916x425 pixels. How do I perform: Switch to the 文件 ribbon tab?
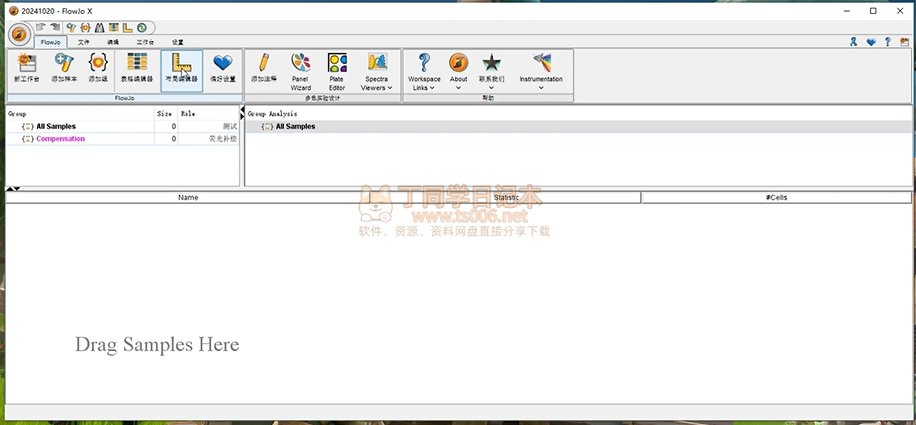[84, 42]
